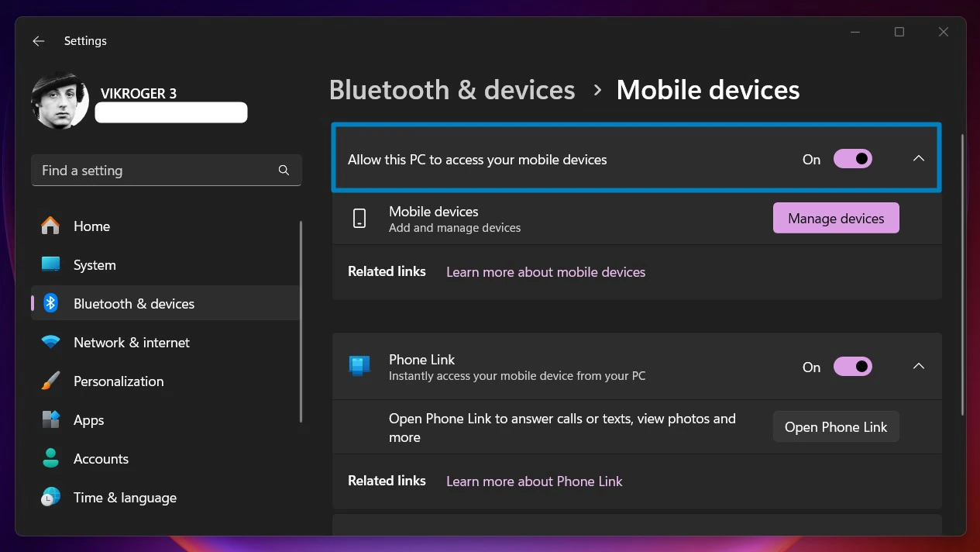
Task: Open Learn more about mobile devices link
Action: point(545,272)
